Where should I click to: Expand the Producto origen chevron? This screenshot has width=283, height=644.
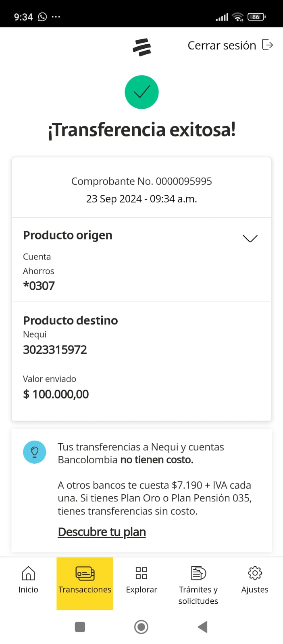pyautogui.click(x=250, y=238)
